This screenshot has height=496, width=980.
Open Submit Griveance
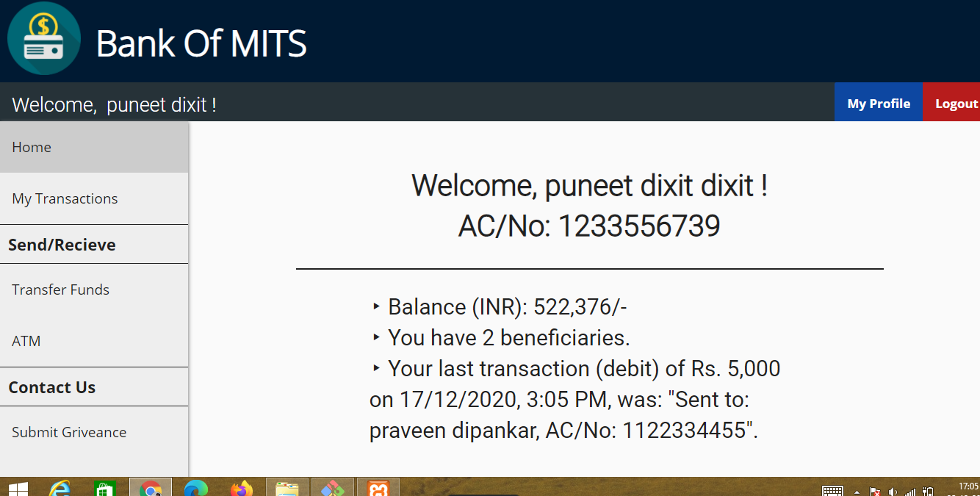(69, 432)
